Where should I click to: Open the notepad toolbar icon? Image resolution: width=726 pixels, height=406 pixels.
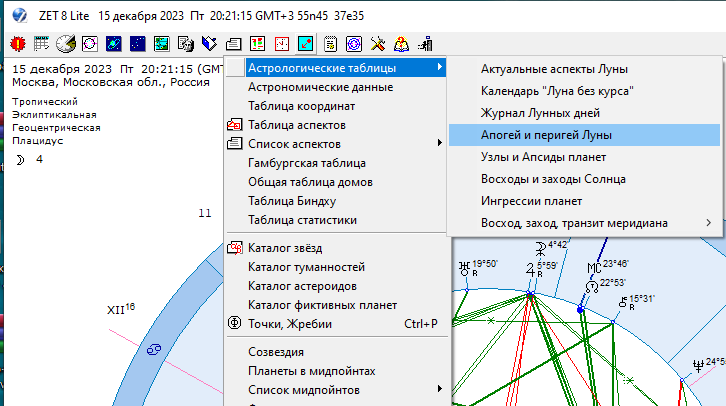tap(330, 44)
